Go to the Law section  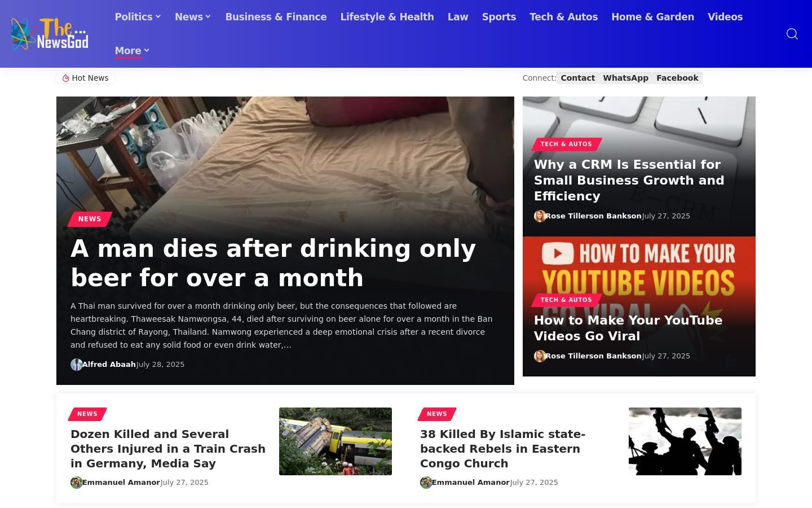458,17
